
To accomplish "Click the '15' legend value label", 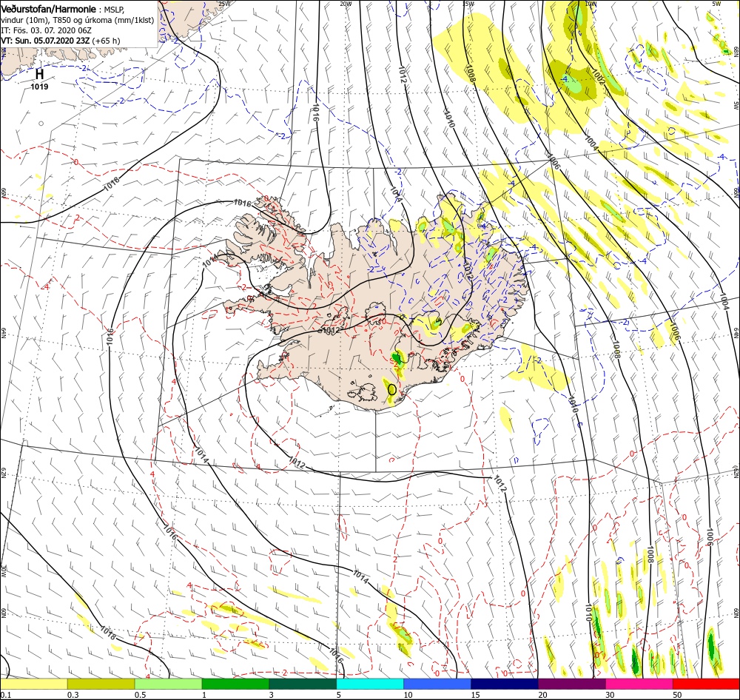I will coord(475,695).
